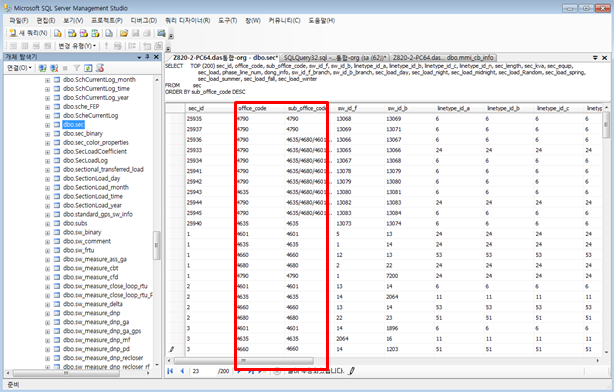Show the criteria pane icon
Screen dimensions: 614x392
[x=25, y=46]
